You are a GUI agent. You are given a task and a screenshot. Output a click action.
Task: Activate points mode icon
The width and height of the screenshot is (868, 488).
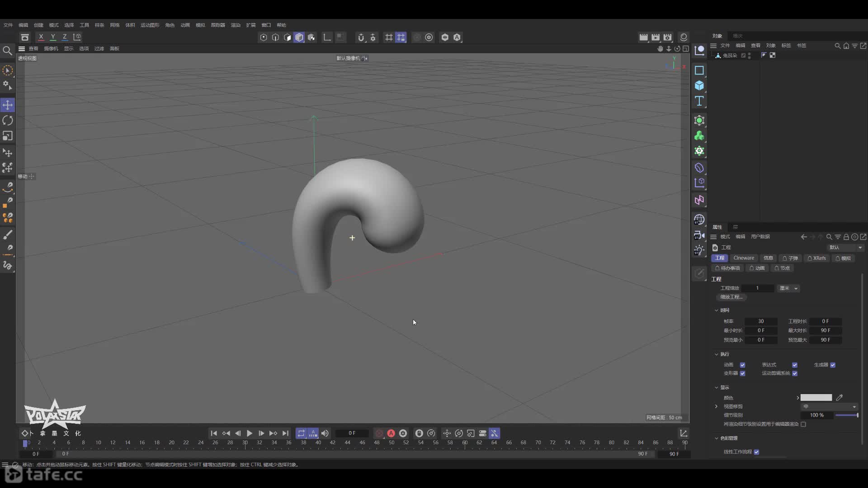264,38
